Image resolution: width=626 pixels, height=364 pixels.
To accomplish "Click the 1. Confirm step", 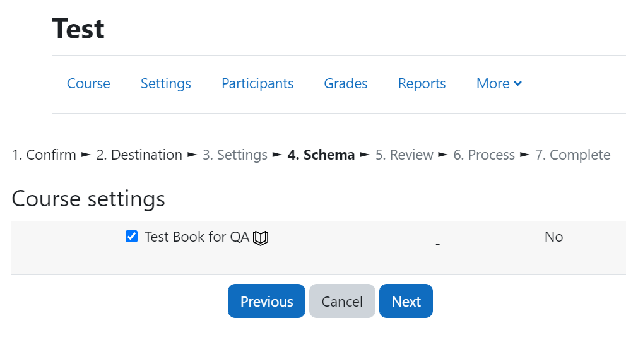I will [44, 155].
